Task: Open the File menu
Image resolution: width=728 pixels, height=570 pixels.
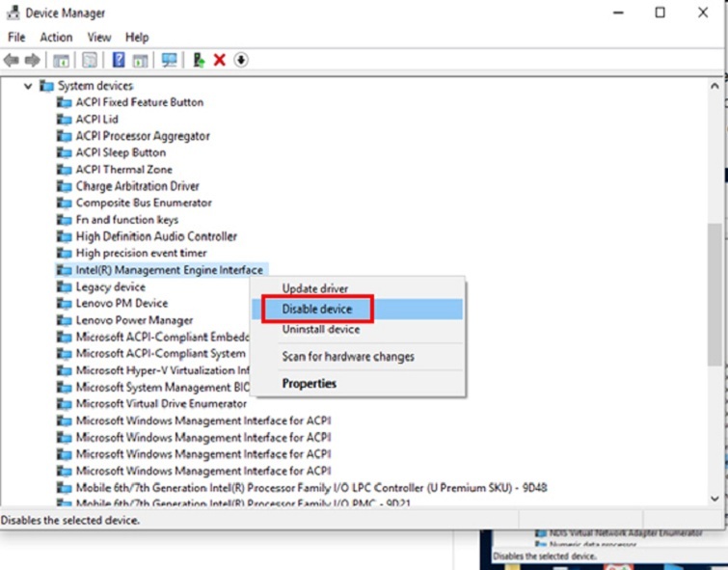Action: point(16,37)
